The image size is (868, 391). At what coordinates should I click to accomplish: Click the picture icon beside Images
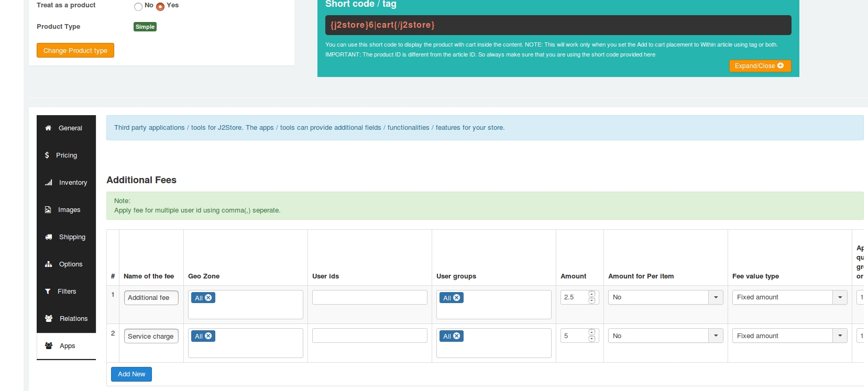(x=48, y=210)
